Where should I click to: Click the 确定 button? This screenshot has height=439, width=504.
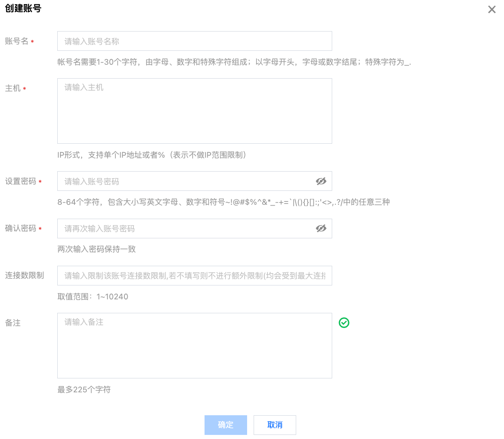[x=226, y=425]
